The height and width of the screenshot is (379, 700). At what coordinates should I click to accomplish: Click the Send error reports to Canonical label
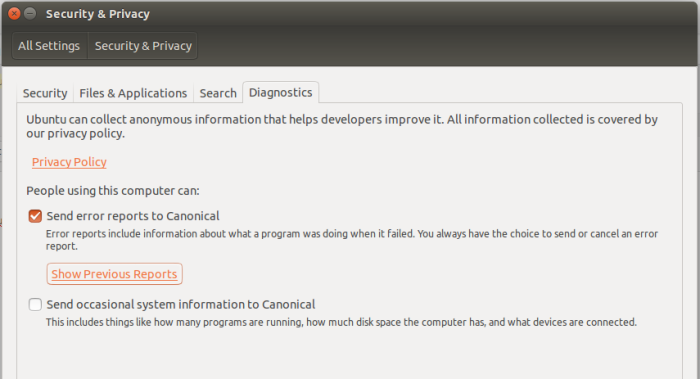pos(133,216)
